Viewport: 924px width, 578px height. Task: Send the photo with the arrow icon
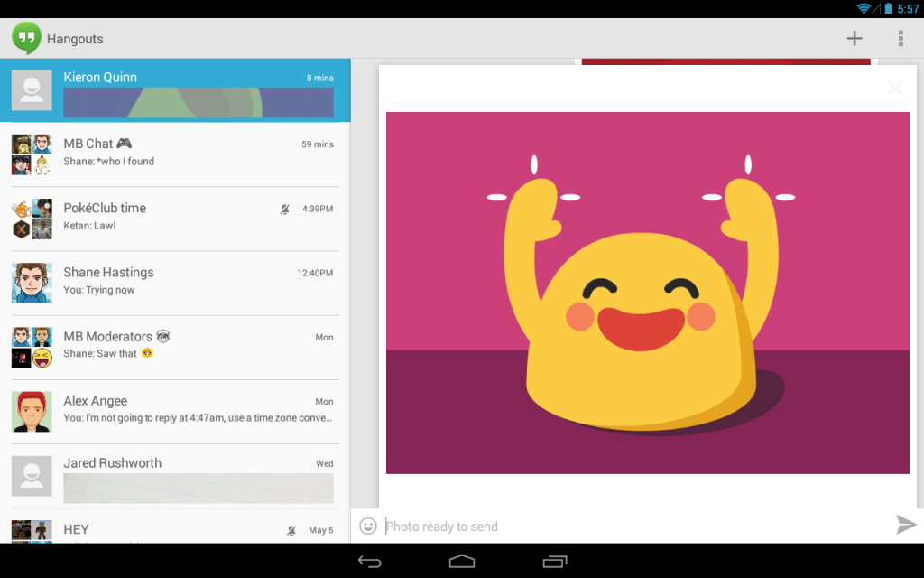(x=906, y=525)
